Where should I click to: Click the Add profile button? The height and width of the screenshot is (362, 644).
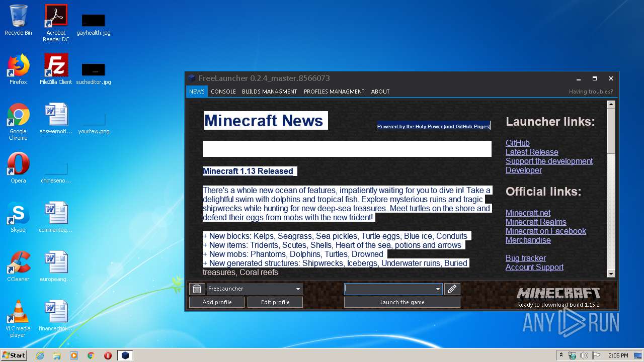[217, 302]
